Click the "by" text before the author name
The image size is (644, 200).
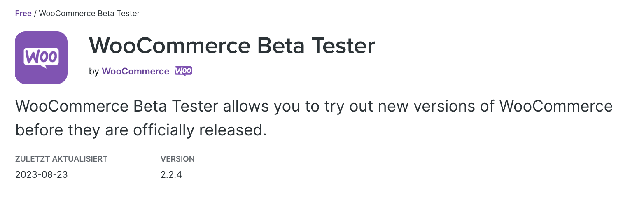coord(94,72)
